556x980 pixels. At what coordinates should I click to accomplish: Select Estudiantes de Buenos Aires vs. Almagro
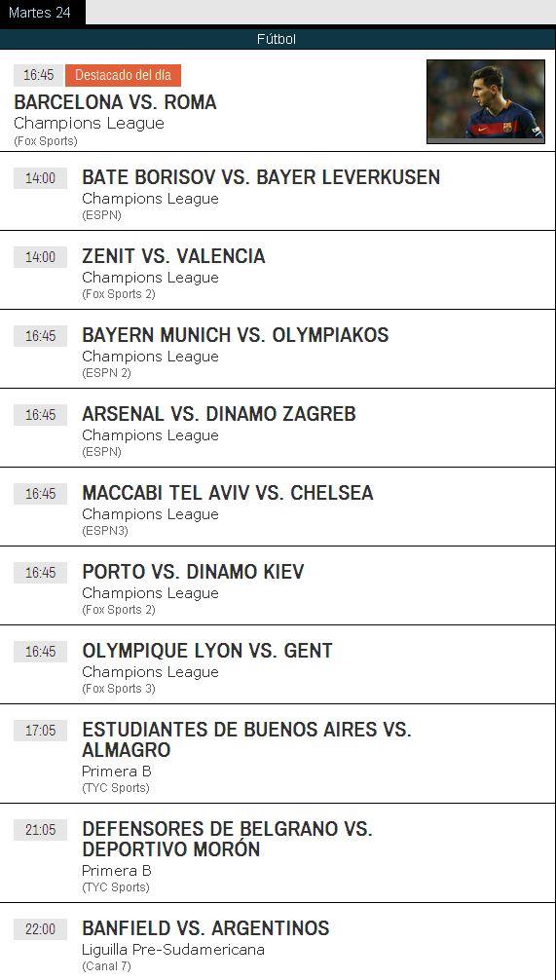pos(246,739)
